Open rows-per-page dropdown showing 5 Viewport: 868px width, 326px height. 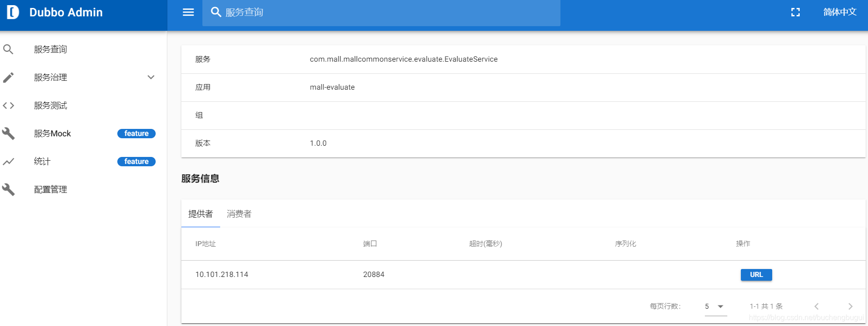716,306
